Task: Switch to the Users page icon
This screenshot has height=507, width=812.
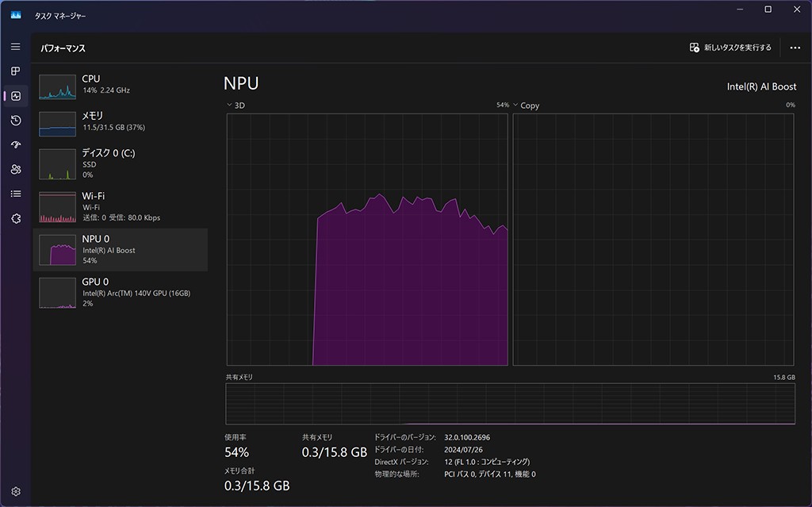Action: point(16,170)
